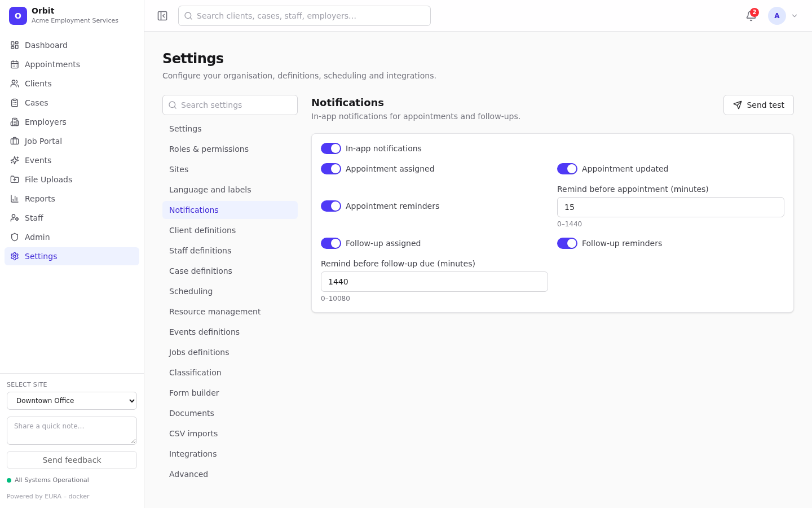The width and height of the screenshot is (812, 508).
Task: Click the Dashboard icon in sidebar
Action: tap(15, 45)
